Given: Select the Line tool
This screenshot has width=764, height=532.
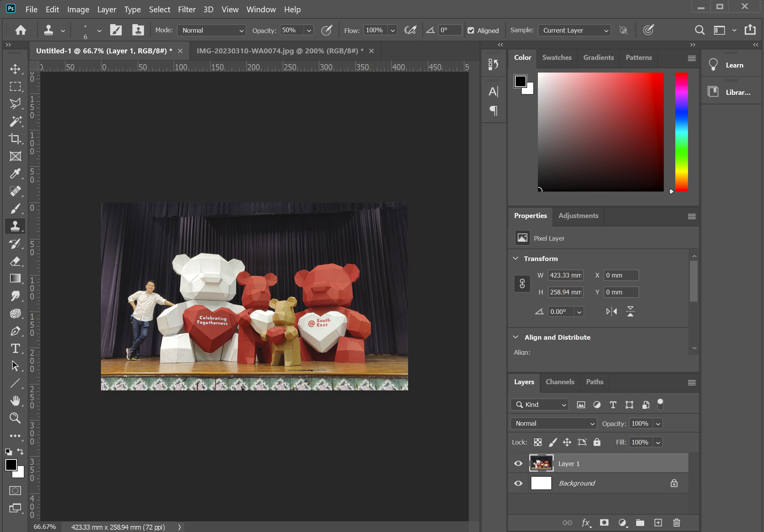Looking at the screenshot, I should coord(15,383).
